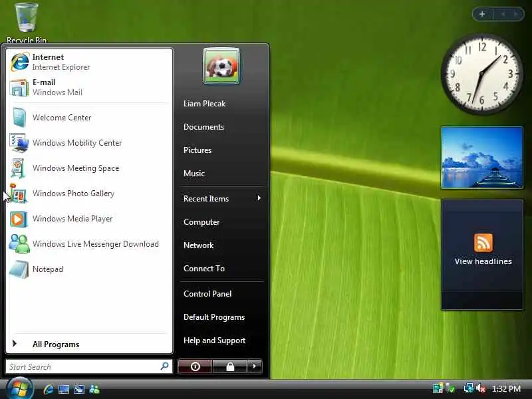Click the user account picture
The width and height of the screenshot is (532, 399).
click(x=221, y=66)
